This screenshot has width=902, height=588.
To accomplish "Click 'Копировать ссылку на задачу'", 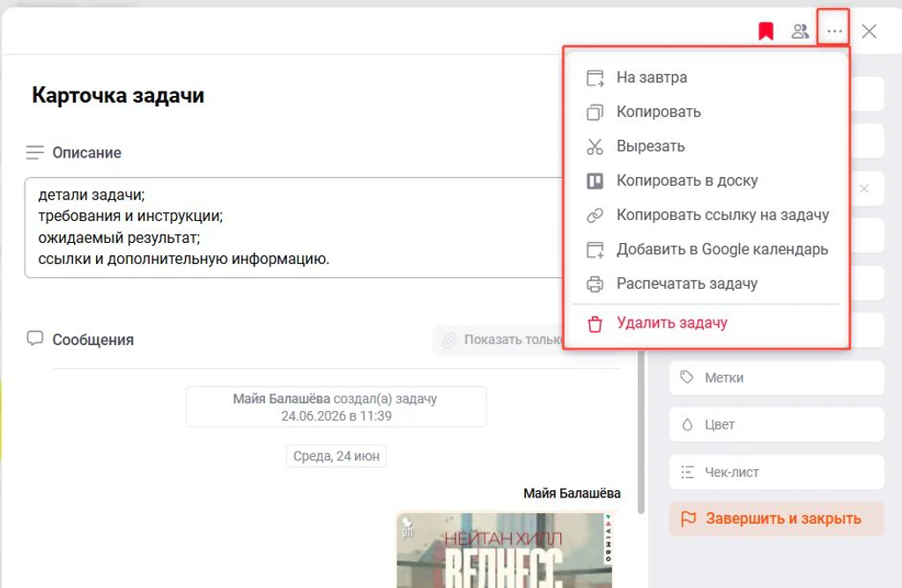I will coord(706,215).
